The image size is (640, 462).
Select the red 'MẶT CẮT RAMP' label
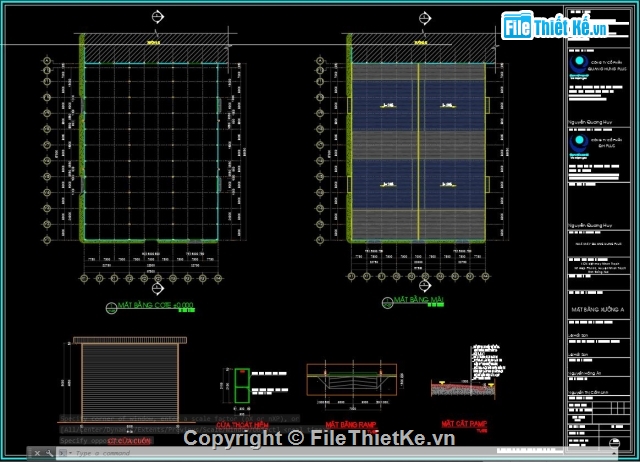point(464,424)
